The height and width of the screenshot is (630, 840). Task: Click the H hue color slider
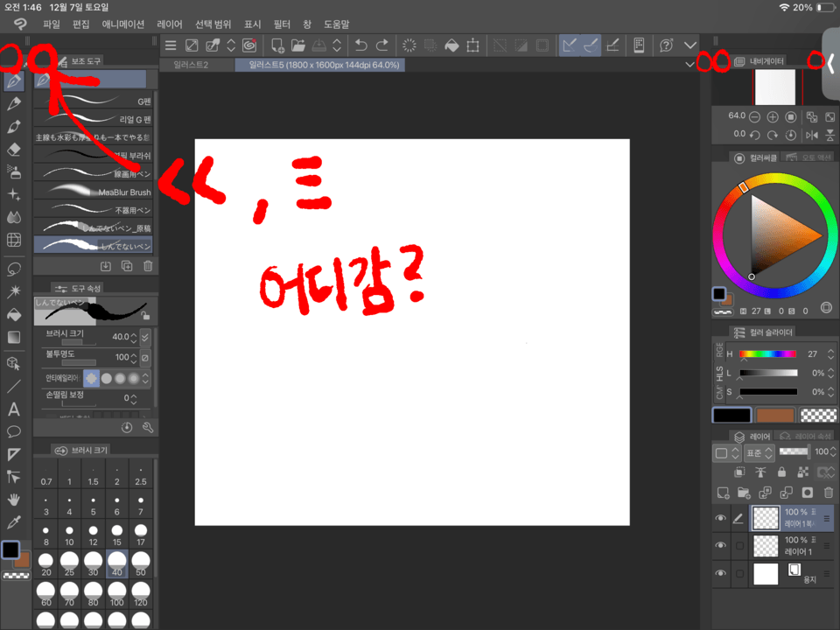(x=767, y=354)
